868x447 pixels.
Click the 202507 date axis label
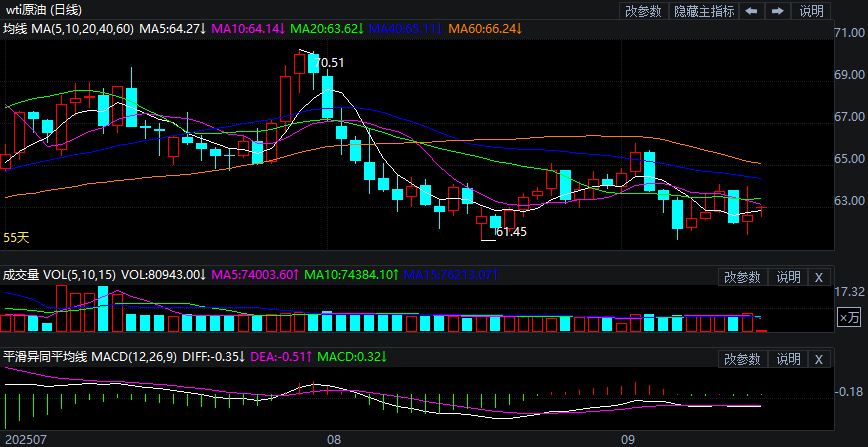[26, 440]
